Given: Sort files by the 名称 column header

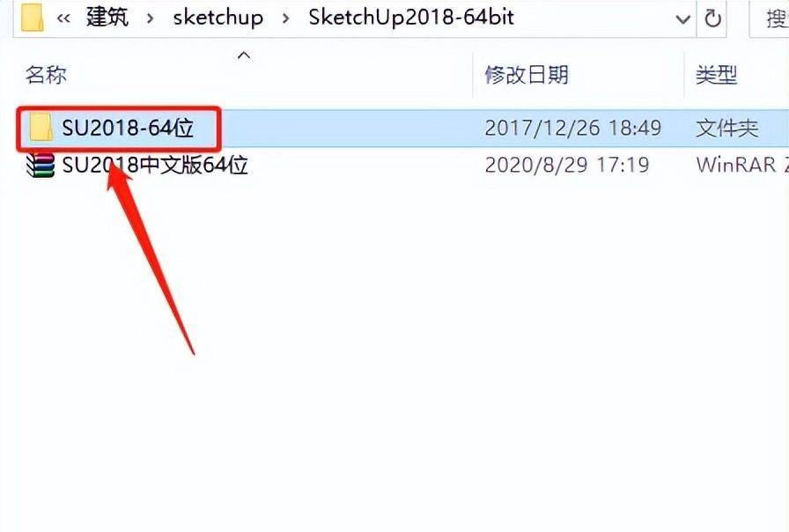Looking at the screenshot, I should [46, 75].
